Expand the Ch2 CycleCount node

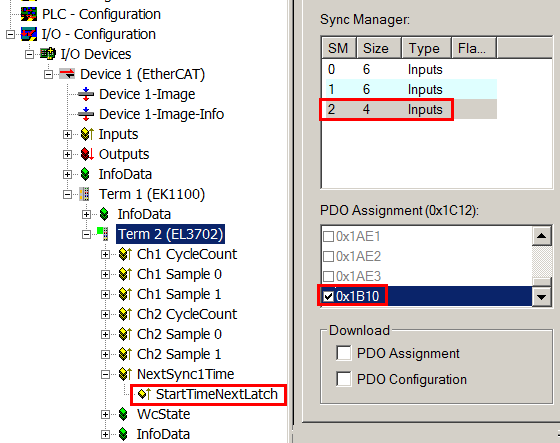coord(105,314)
